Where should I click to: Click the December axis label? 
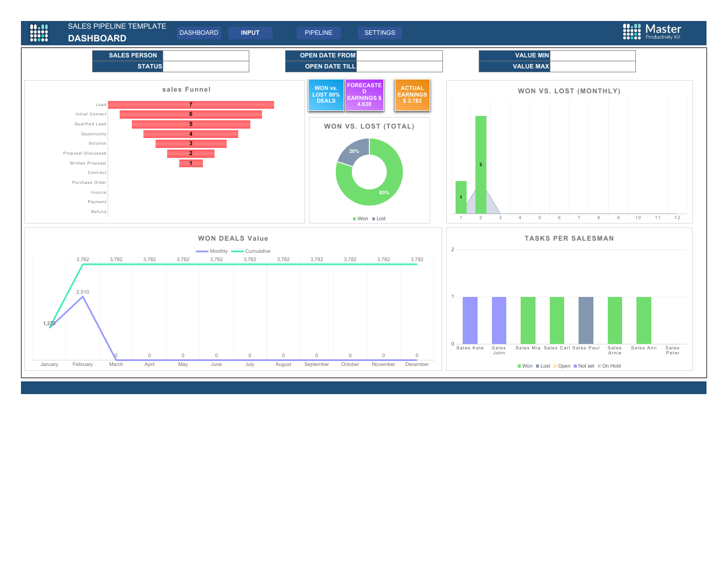point(417,364)
